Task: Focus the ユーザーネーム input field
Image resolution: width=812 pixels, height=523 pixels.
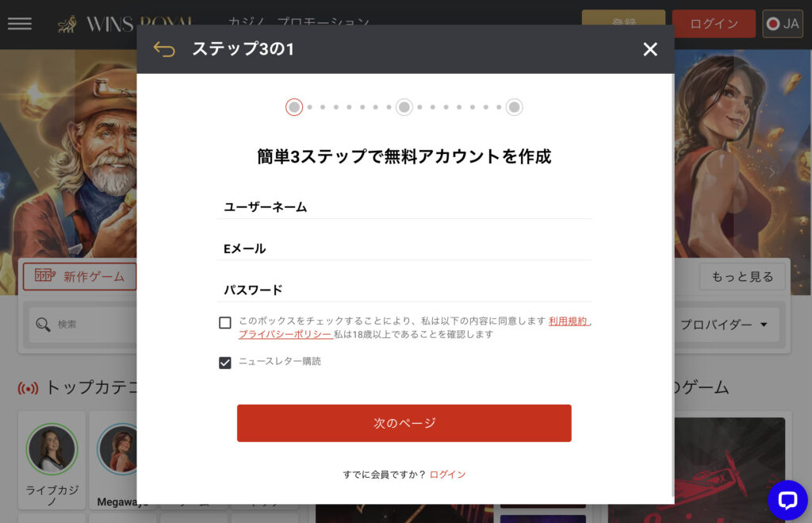Action: point(404,207)
